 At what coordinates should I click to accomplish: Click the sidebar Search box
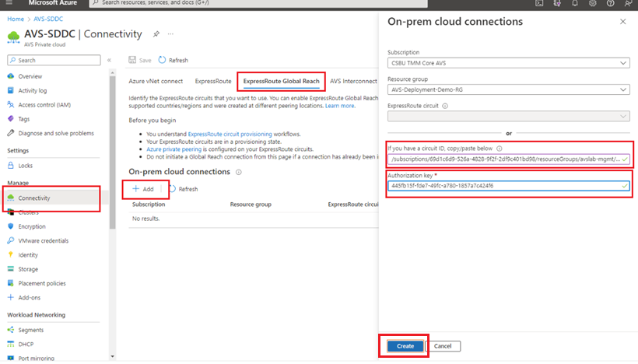[x=54, y=60]
